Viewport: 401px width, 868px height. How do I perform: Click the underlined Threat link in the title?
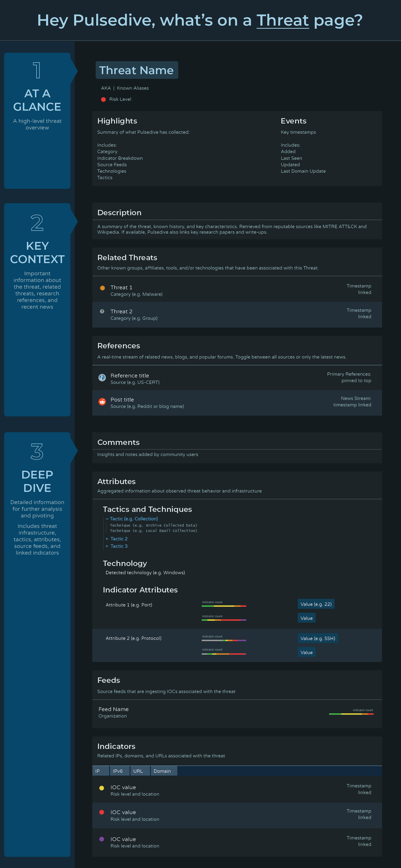pyautogui.click(x=283, y=20)
